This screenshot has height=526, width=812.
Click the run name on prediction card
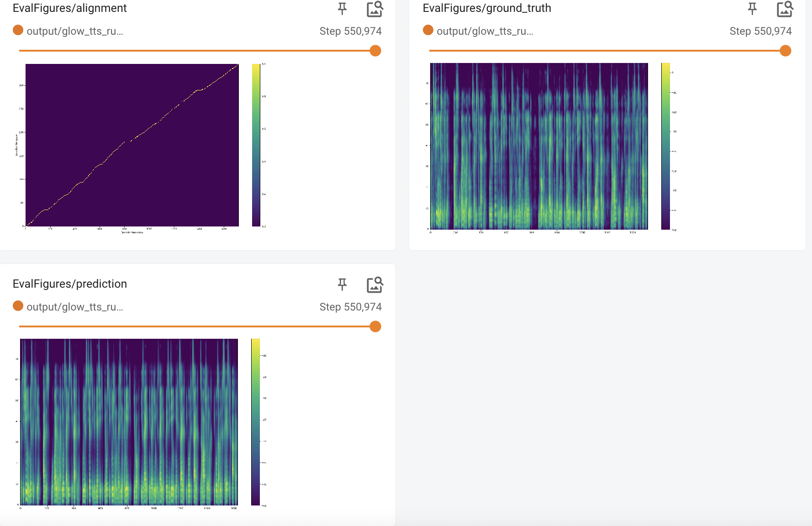[75, 307]
